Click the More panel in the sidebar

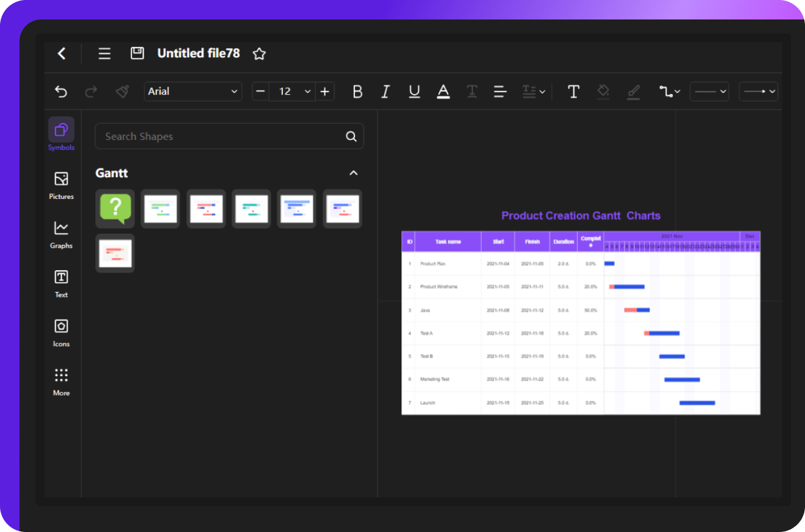click(61, 380)
